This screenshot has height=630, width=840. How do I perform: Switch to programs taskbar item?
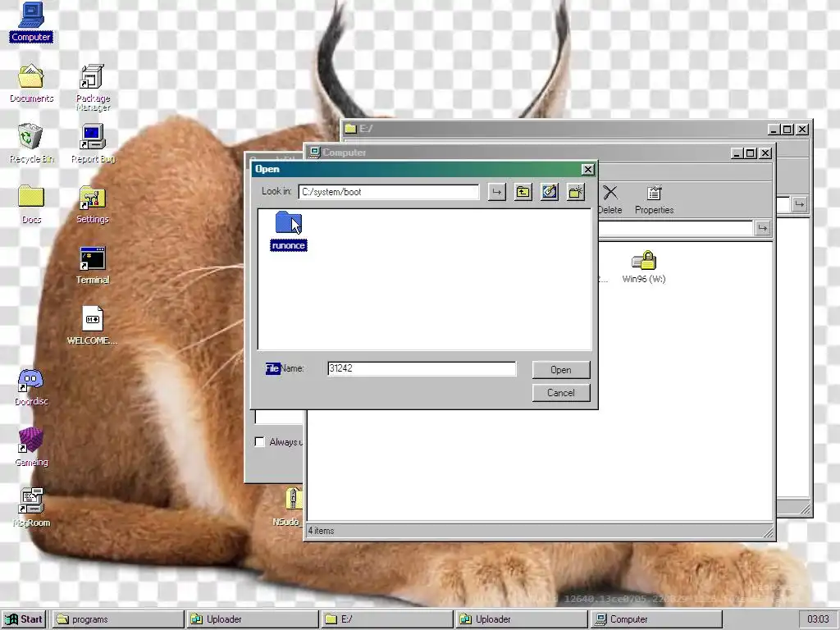(117, 619)
